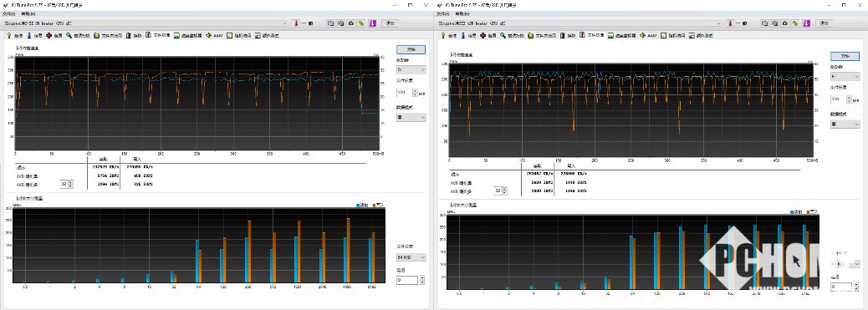The image size is (868, 310).
Task: Click Exit button in left window toolbar
Action: click(x=391, y=23)
